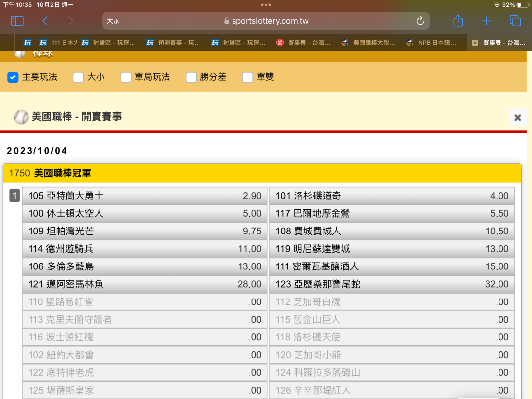Viewport: 532px width, 399px height.
Task: Switch to the NPB 日本職 tab
Action: tap(434, 43)
